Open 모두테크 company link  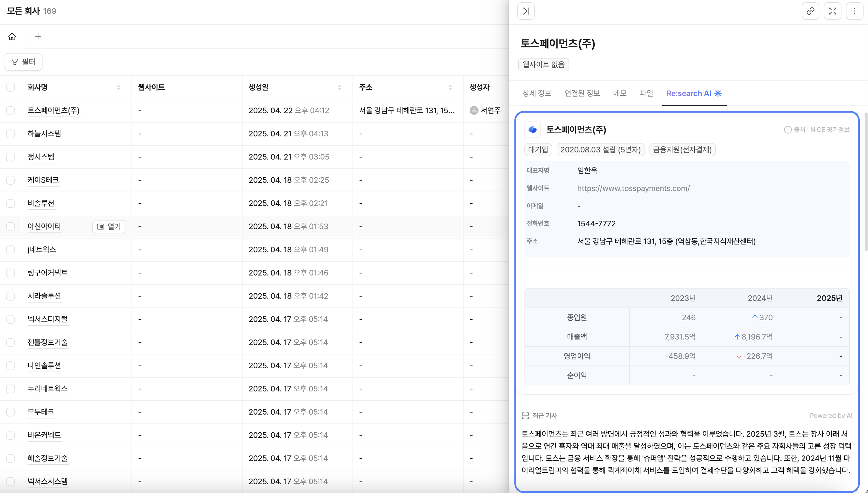click(x=41, y=412)
